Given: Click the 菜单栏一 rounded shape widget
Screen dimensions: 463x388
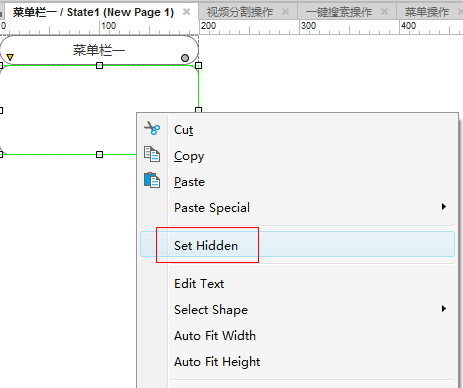Looking at the screenshot, I should (x=99, y=50).
